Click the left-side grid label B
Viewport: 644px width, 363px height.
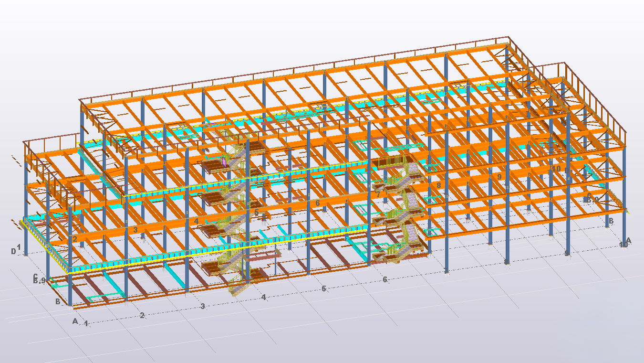(58, 301)
